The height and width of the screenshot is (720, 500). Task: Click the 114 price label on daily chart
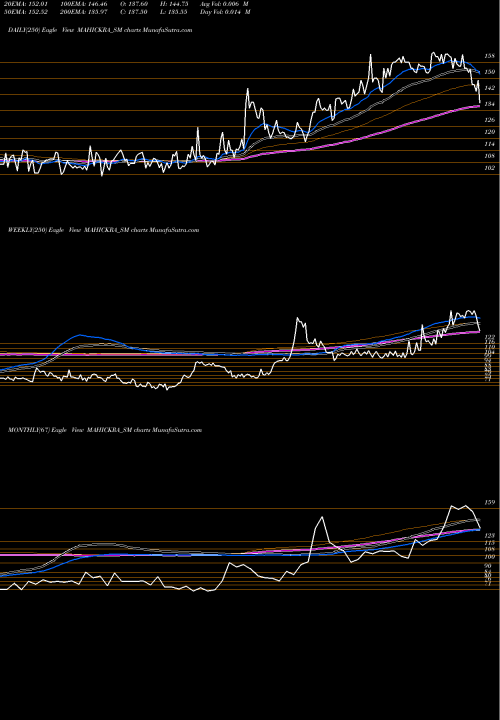(x=490, y=144)
